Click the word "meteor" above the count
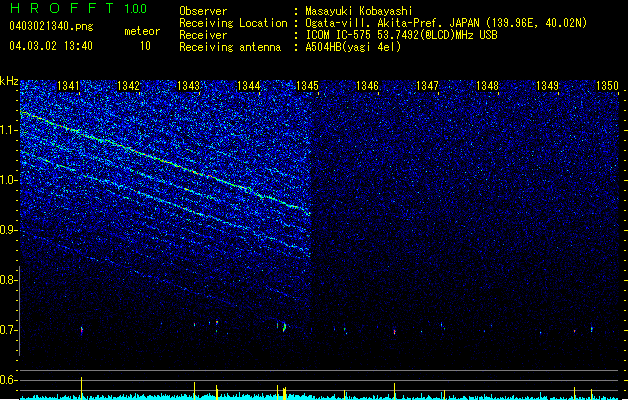Screen dimensions: 629x400 (142, 31)
